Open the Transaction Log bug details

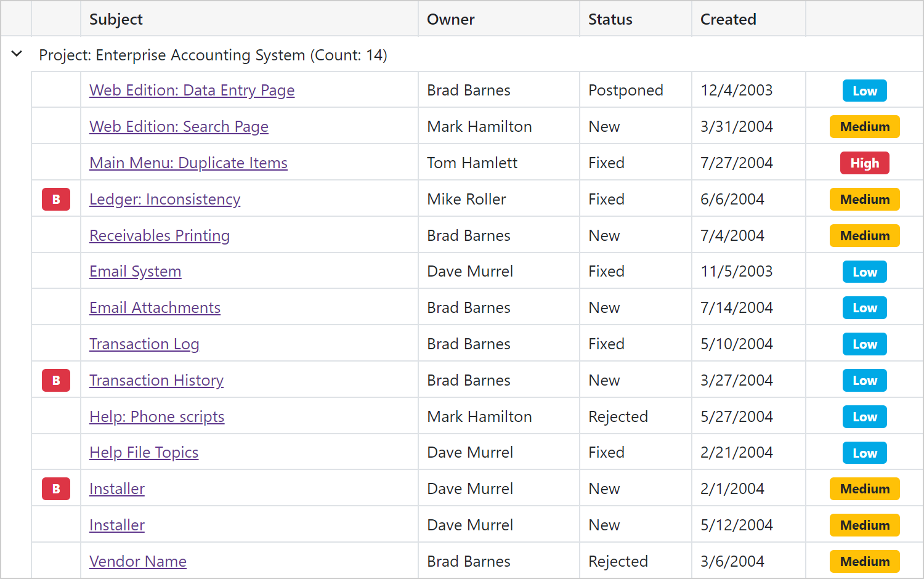144,344
